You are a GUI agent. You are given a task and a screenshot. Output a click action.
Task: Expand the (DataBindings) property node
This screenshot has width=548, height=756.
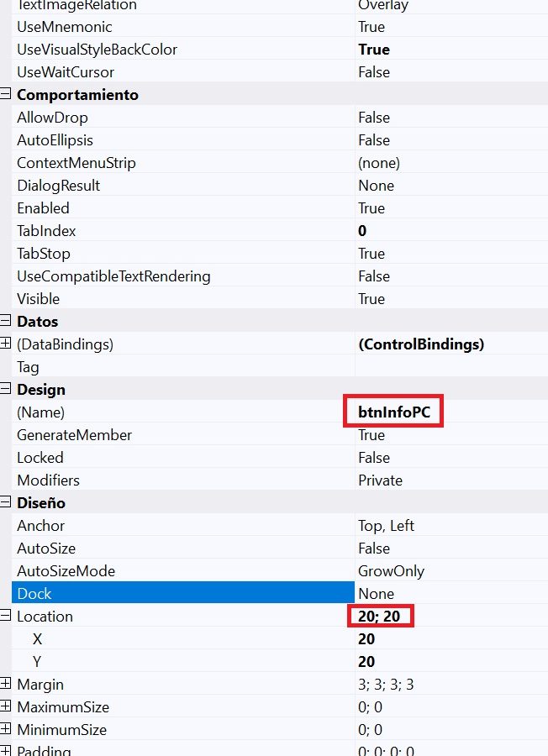[6, 344]
